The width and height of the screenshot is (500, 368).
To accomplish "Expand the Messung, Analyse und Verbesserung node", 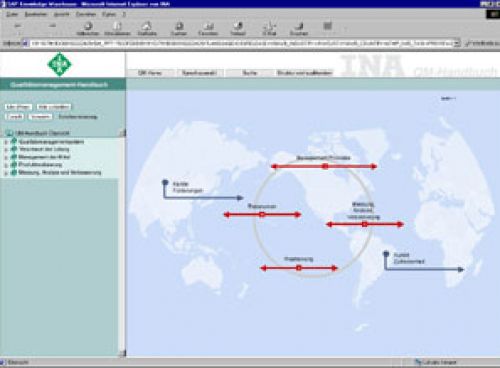I will (5, 173).
